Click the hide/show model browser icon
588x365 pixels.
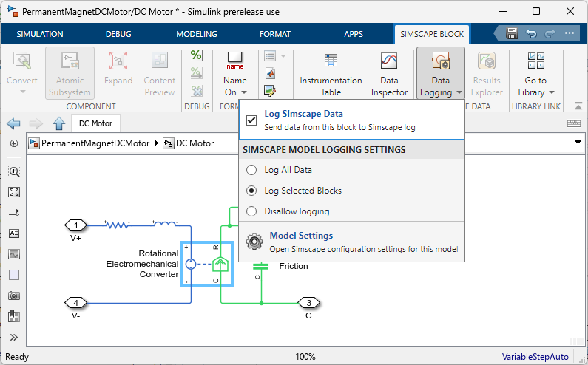[14, 143]
